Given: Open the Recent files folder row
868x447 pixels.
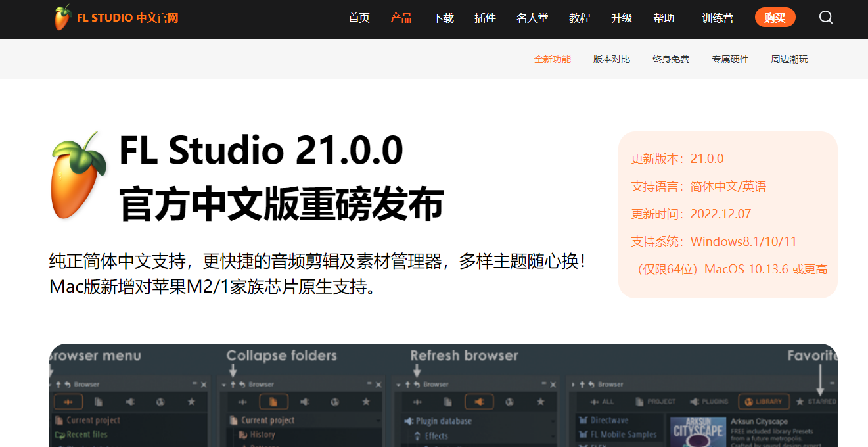Looking at the screenshot, I should 82,435.
